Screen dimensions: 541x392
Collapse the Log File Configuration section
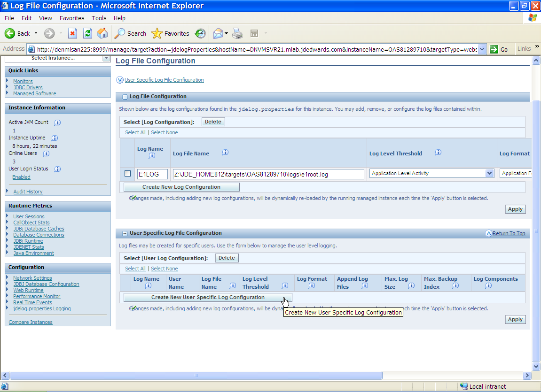coord(125,97)
